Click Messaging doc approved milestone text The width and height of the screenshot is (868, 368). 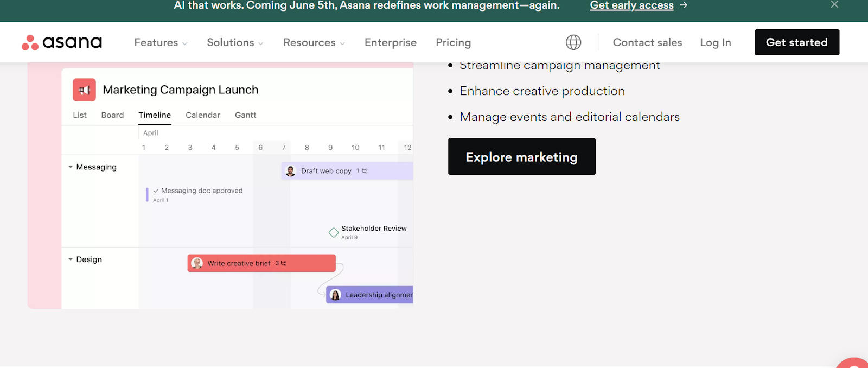[202, 191]
